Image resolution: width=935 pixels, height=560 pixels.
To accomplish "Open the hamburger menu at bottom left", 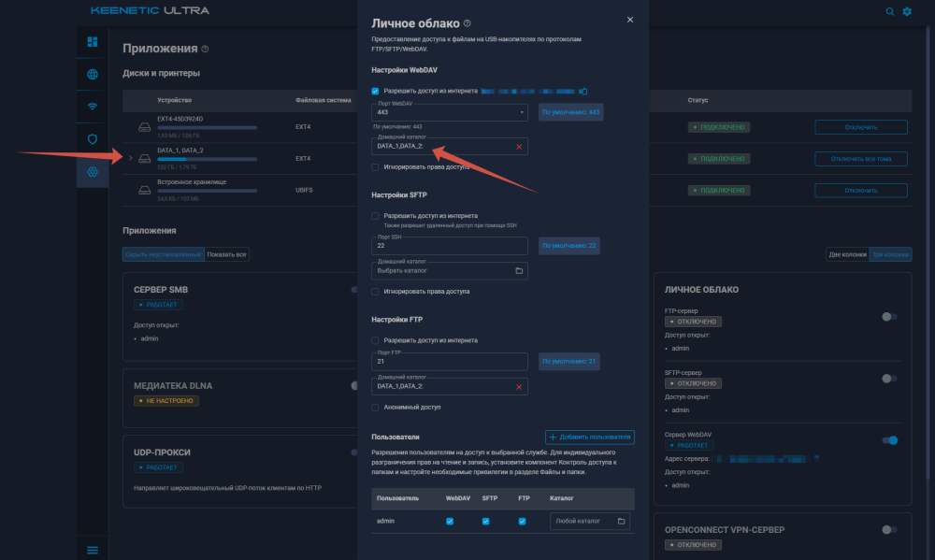I will pos(93,549).
